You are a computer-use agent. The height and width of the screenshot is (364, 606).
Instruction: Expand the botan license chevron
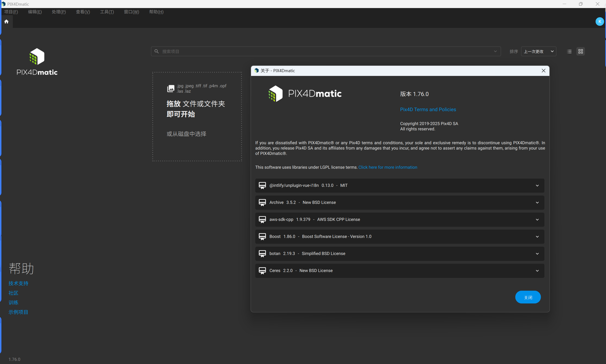(x=537, y=254)
